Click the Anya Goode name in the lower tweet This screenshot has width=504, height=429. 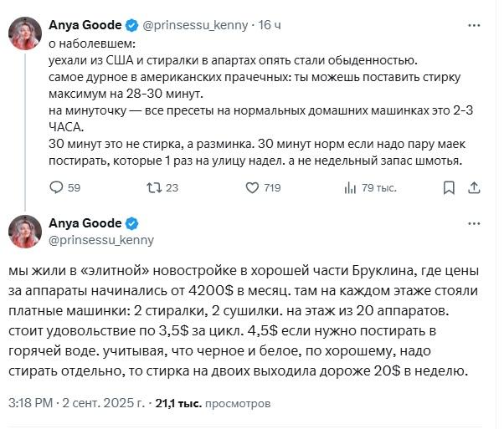(x=85, y=223)
